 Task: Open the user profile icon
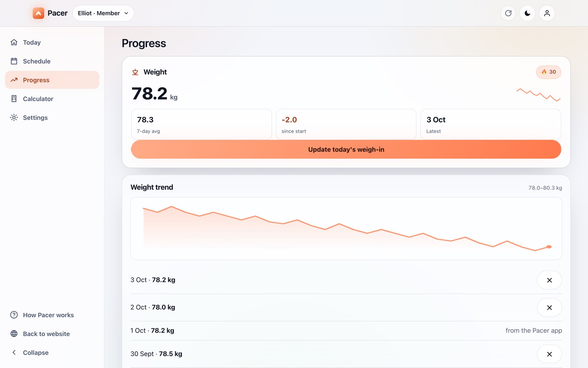547,13
